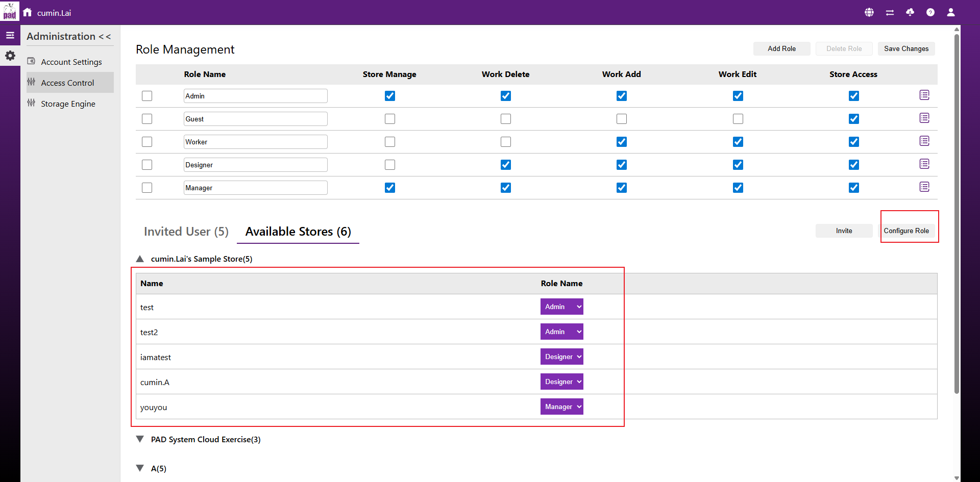
Task: Expand PAD System Cloud Exercise store
Action: (140, 439)
